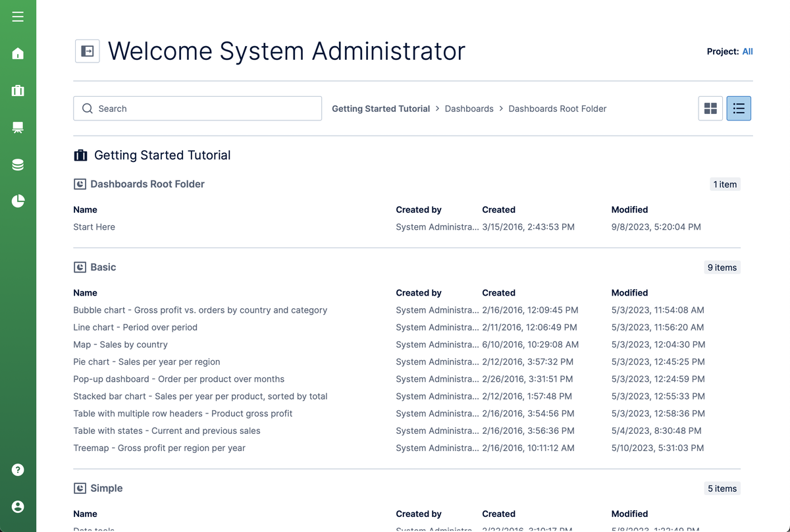Click created date 3/15/2016, 2:43:53 PM
This screenshot has height=532, width=790.
528,227
